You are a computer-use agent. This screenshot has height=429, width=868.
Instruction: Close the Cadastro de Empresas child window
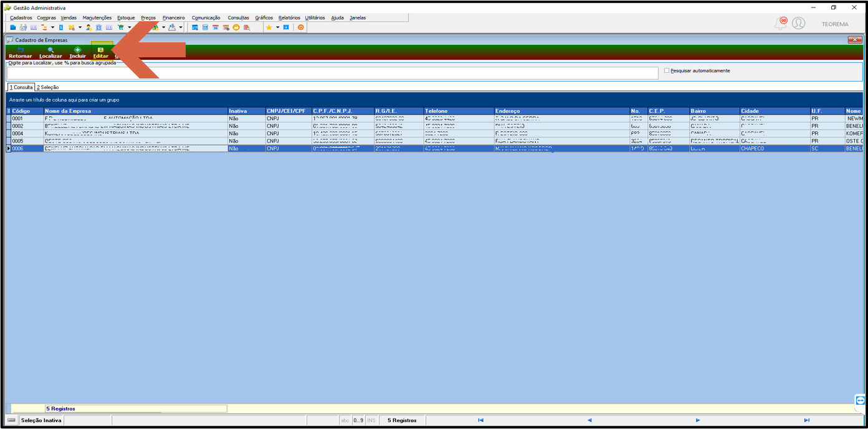855,40
